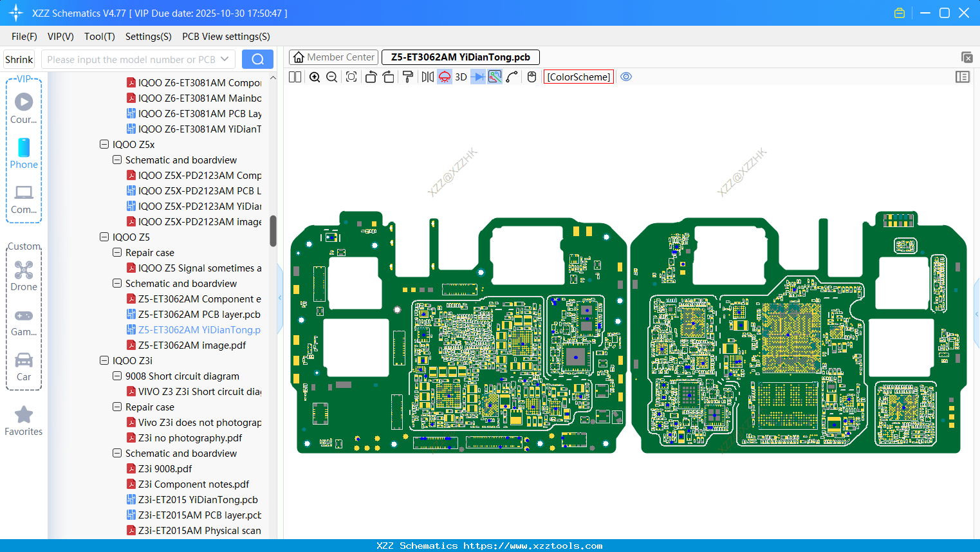The width and height of the screenshot is (980, 552).
Task: Open the model number search dropdown
Action: tap(225, 59)
